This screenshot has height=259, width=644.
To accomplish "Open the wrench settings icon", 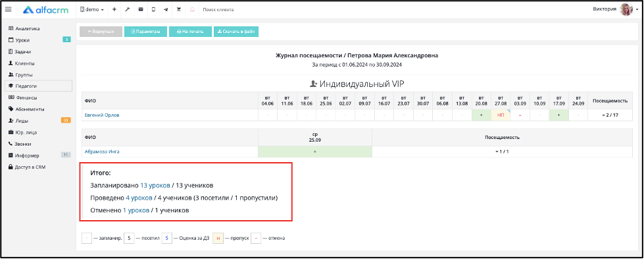I will coord(128,9).
